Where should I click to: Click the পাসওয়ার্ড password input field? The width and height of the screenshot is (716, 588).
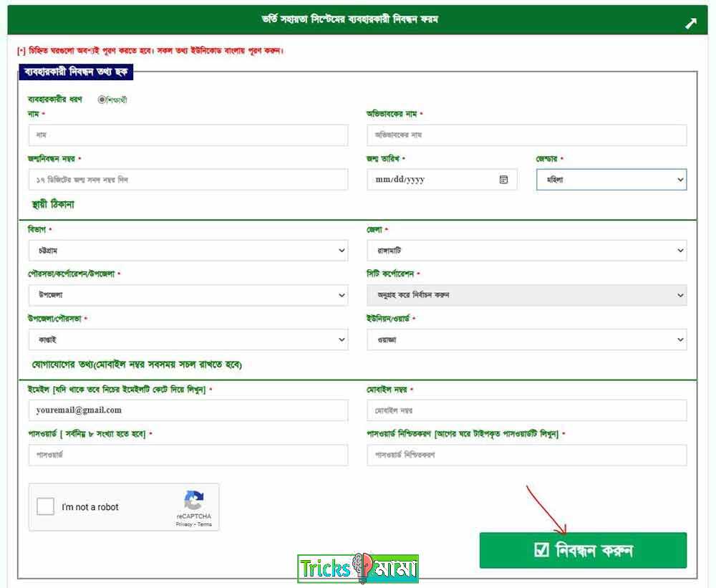click(188, 455)
